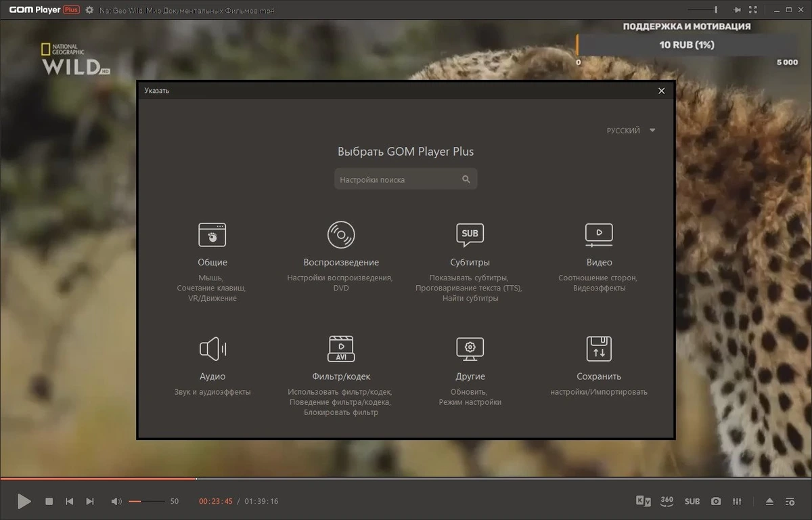This screenshot has width=812, height=520.
Task: Skip to previous track
Action: (x=69, y=501)
